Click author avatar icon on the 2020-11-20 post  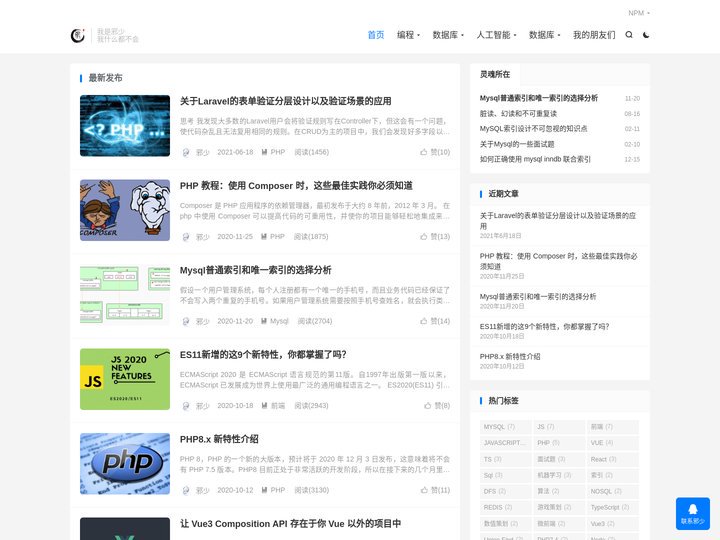[186, 321]
